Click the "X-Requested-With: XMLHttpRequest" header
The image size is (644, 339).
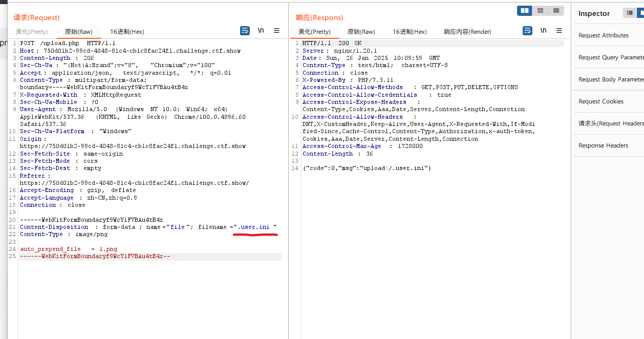[80, 95]
